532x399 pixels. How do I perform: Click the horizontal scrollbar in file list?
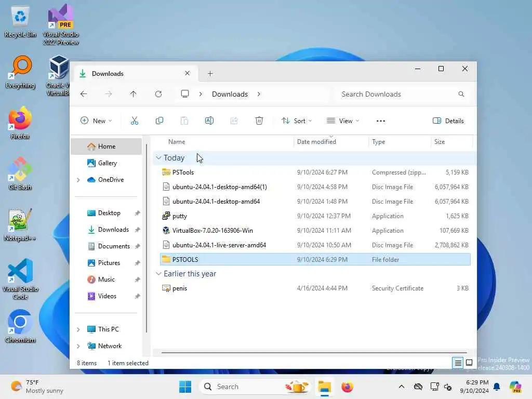point(314,353)
